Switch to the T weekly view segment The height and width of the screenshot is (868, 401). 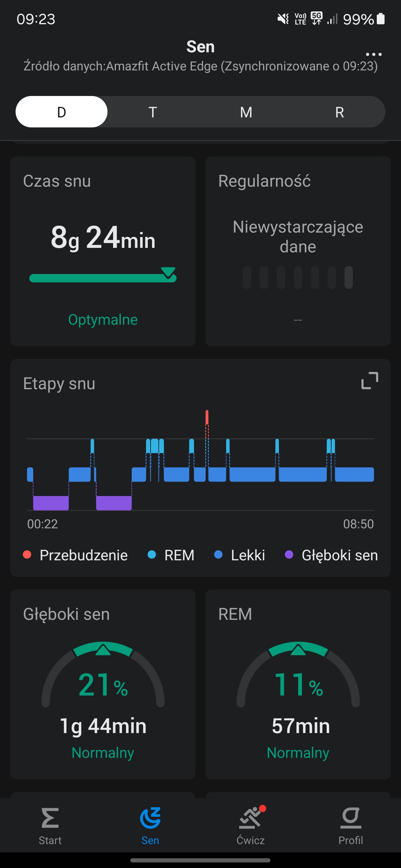click(x=153, y=112)
